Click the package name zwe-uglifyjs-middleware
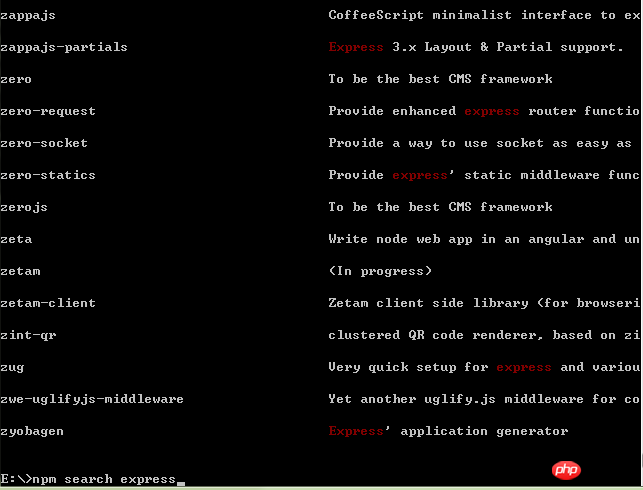Image resolution: width=643 pixels, height=490 pixels. (92, 399)
